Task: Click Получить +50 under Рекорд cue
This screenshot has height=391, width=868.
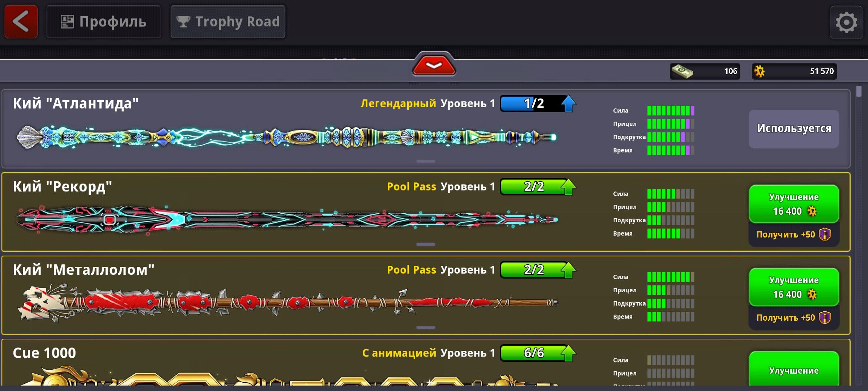Action: pyautogui.click(x=793, y=235)
